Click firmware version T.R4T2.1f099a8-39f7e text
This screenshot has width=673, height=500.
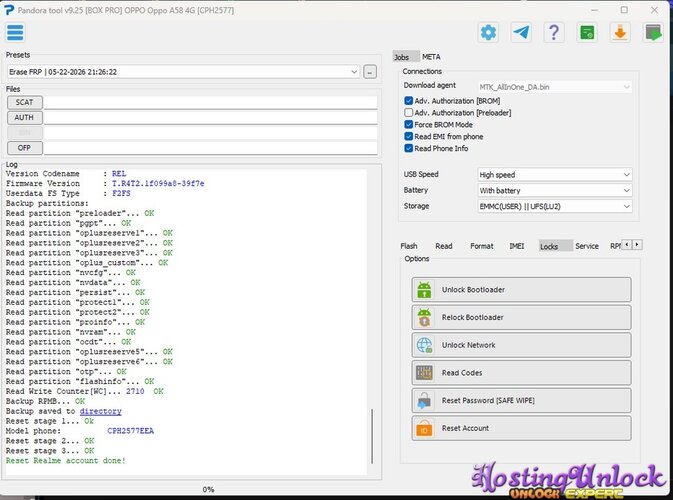[158, 184]
